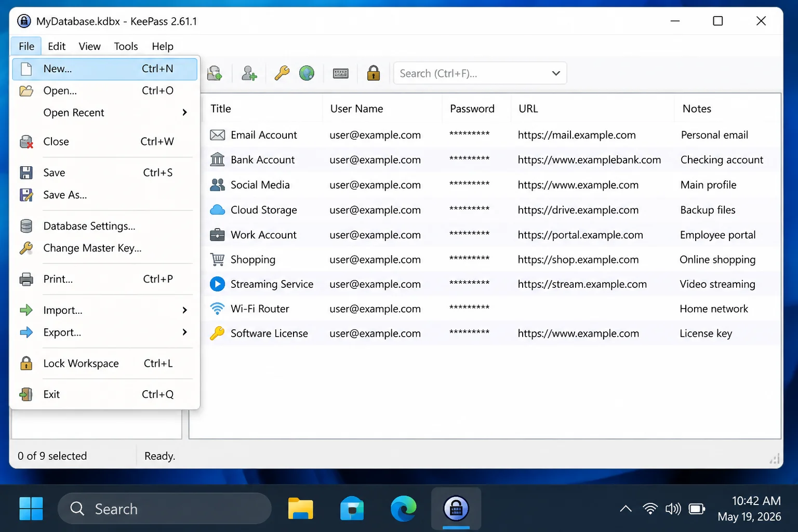Click the 'Home network' notes cell
This screenshot has height=532, width=798.
tap(714, 309)
